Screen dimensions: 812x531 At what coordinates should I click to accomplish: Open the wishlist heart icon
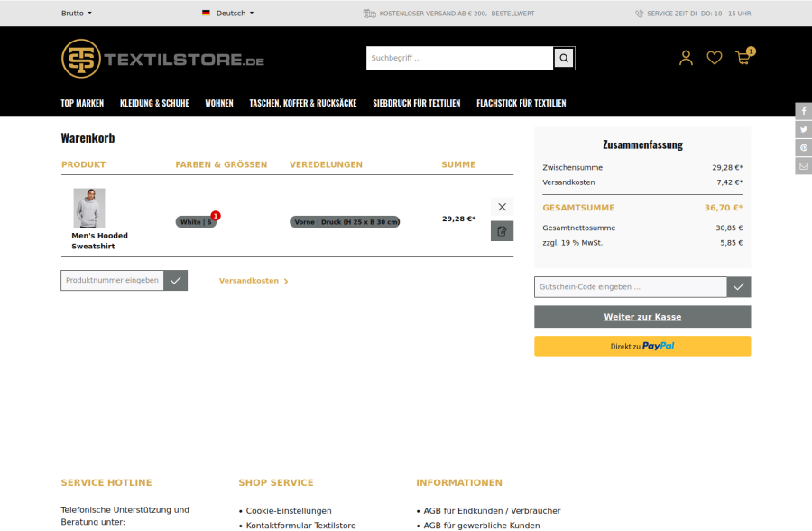coord(714,58)
